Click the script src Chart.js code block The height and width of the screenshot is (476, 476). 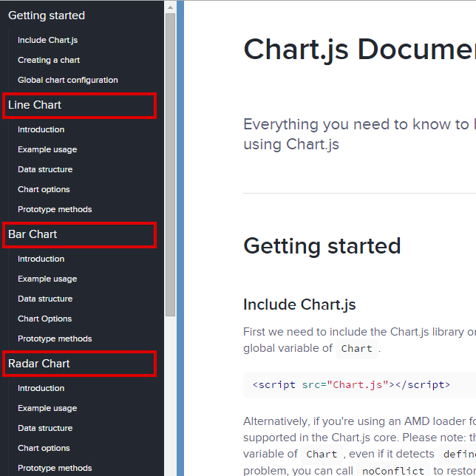359,385
